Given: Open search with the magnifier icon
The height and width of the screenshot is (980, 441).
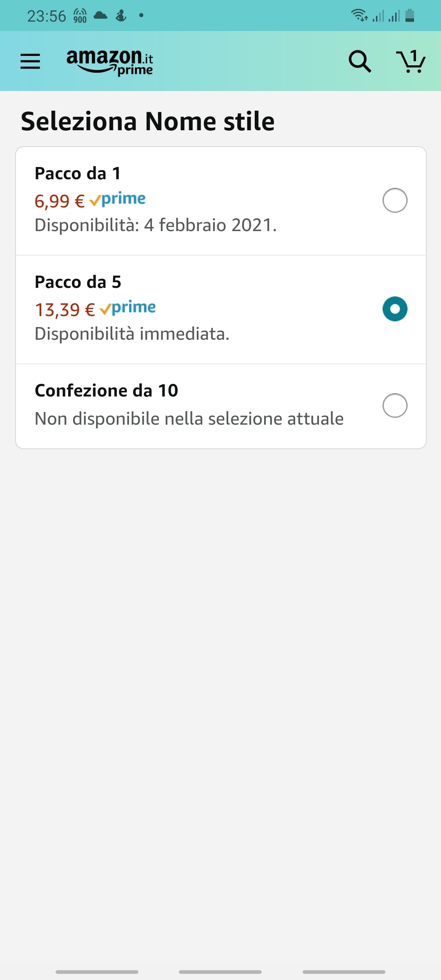Looking at the screenshot, I should click(x=359, y=61).
